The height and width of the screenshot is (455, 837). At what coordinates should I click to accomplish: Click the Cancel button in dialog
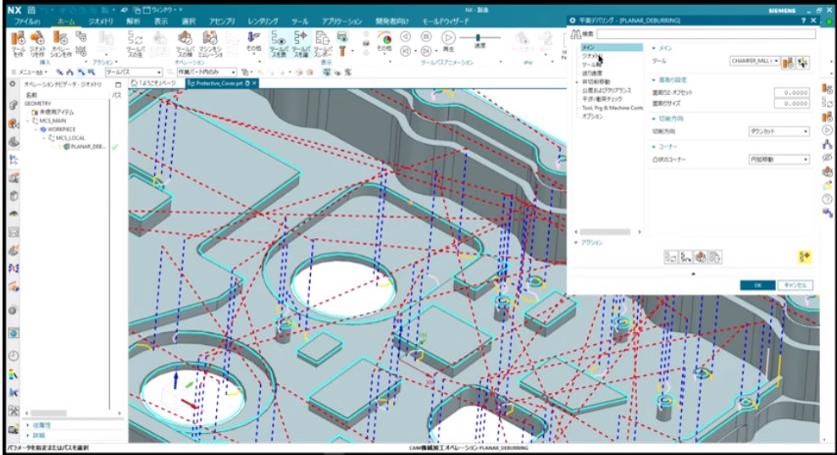tap(795, 285)
